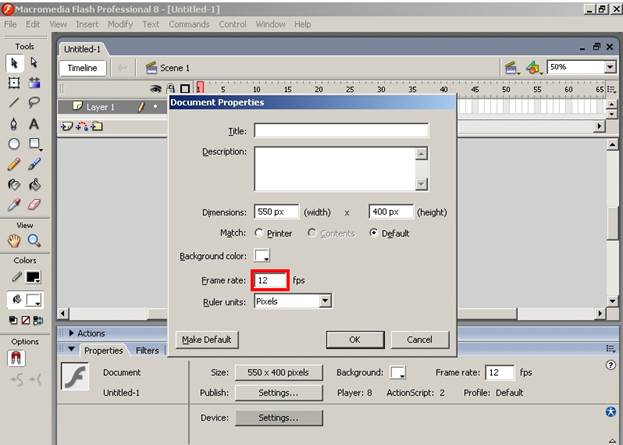Toggle show all layers as outlines

(185, 89)
